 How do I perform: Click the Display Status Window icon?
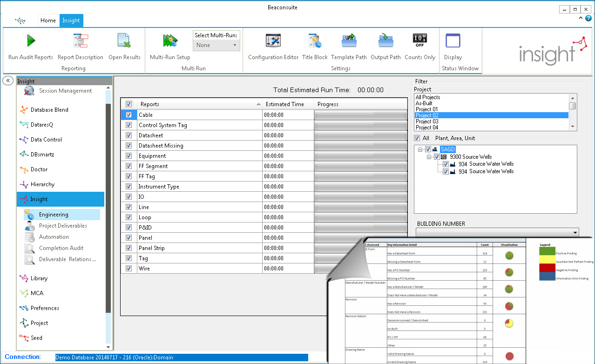point(453,40)
